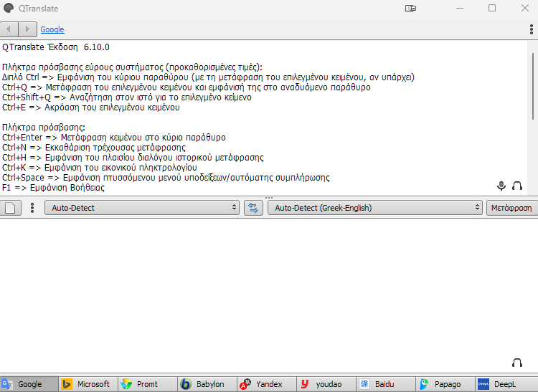The width and height of the screenshot is (538, 392).
Task: Select the Microsoft translation service tab
Action: pos(88,384)
